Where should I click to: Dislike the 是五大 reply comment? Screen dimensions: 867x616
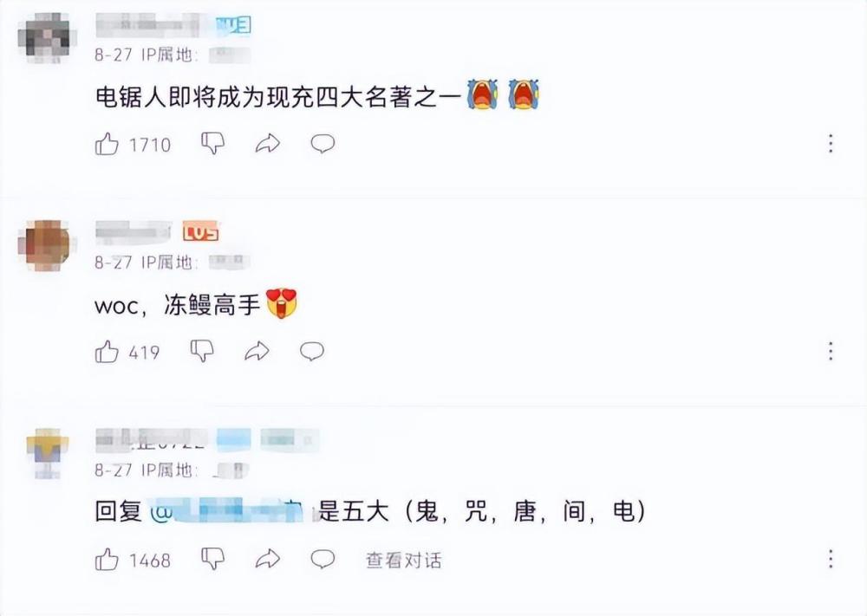213,559
